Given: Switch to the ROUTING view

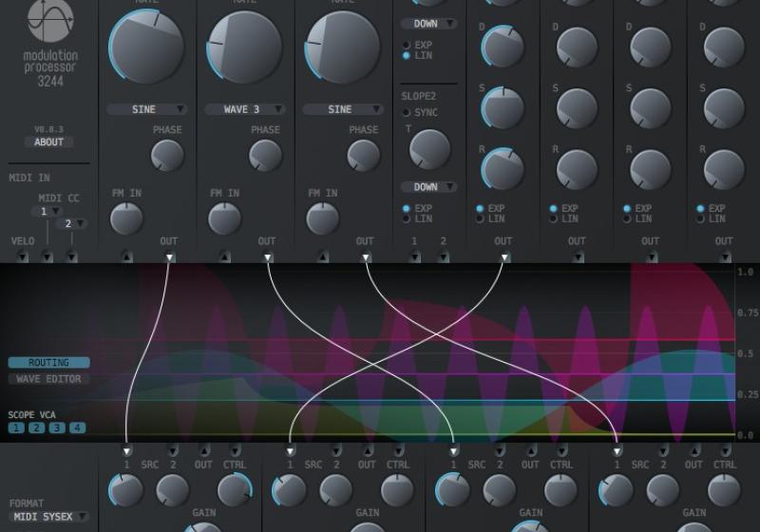Looking at the screenshot, I should click(x=49, y=363).
